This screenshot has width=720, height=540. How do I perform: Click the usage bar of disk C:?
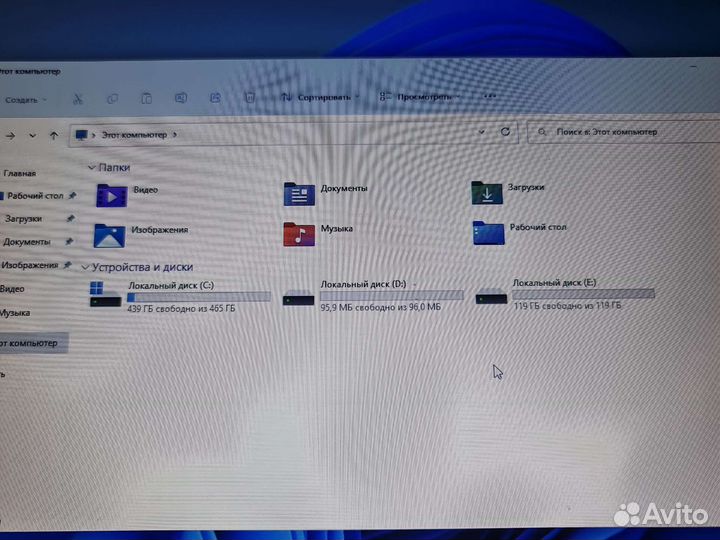click(199, 298)
